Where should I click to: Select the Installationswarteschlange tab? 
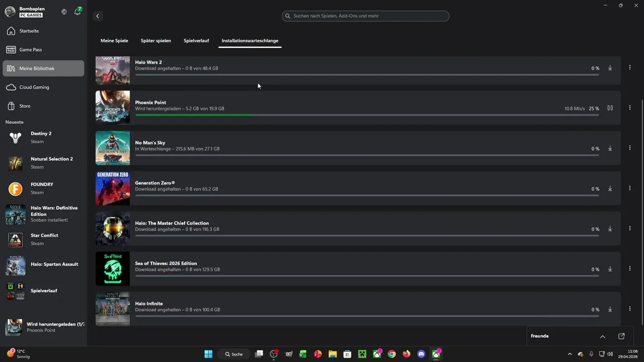[250, 41]
